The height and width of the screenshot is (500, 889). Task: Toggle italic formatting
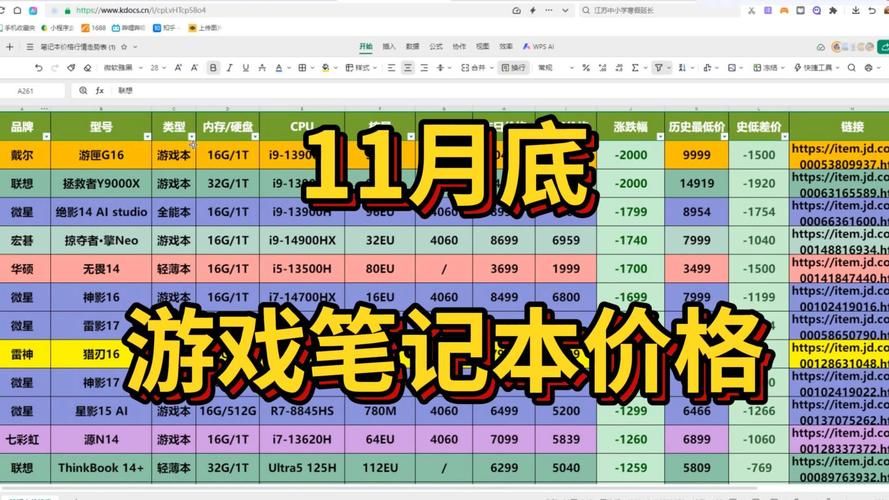point(229,67)
